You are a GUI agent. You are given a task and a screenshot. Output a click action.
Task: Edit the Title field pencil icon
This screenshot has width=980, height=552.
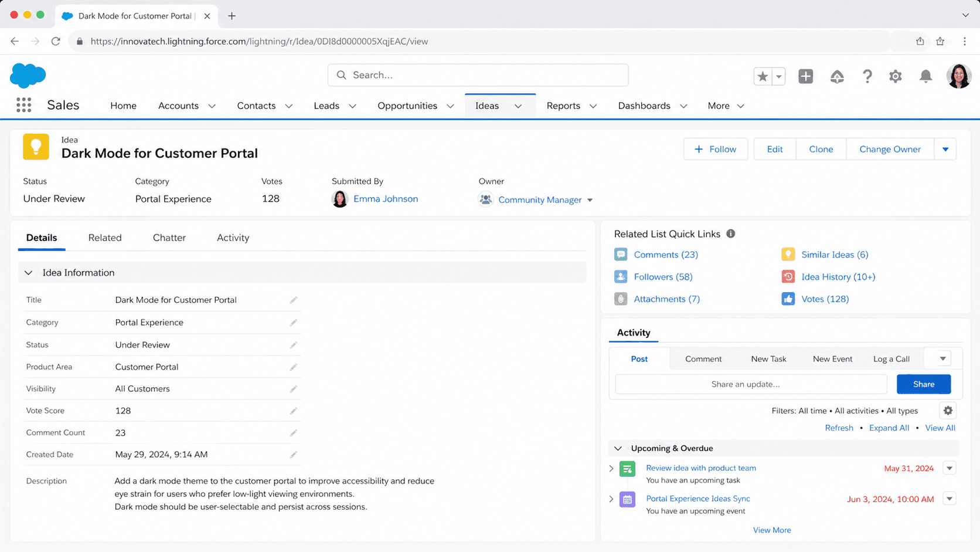click(x=294, y=300)
